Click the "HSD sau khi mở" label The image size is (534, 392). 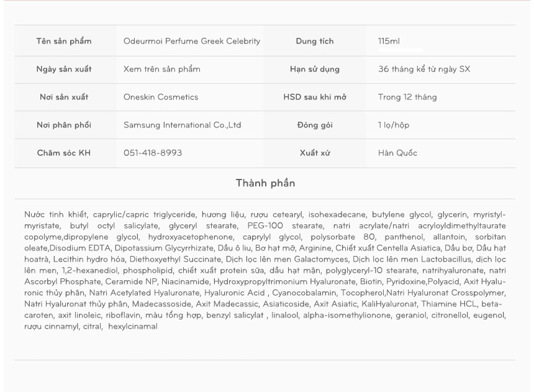pyautogui.click(x=314, y=98)
